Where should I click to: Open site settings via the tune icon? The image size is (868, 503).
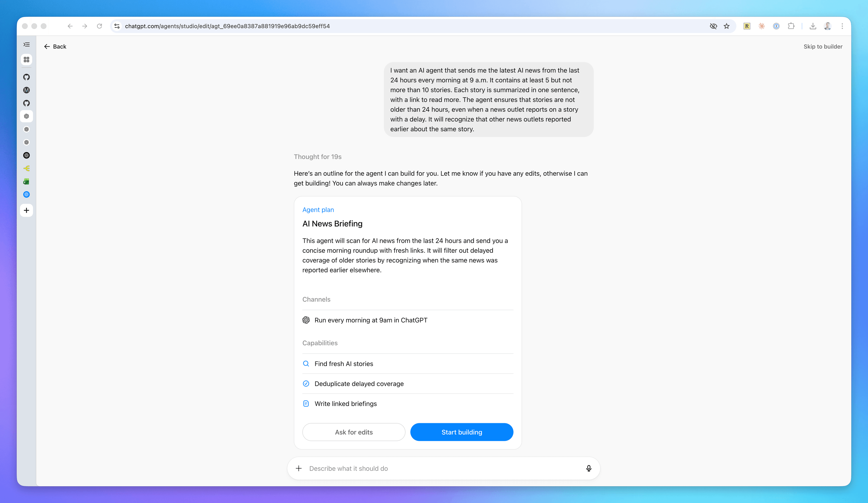click(117, 26)
